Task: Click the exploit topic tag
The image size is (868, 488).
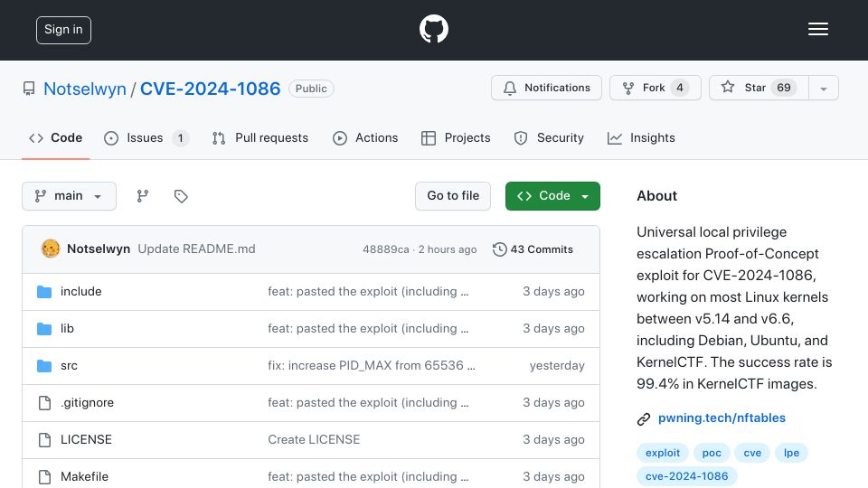Action: (663, 453)
